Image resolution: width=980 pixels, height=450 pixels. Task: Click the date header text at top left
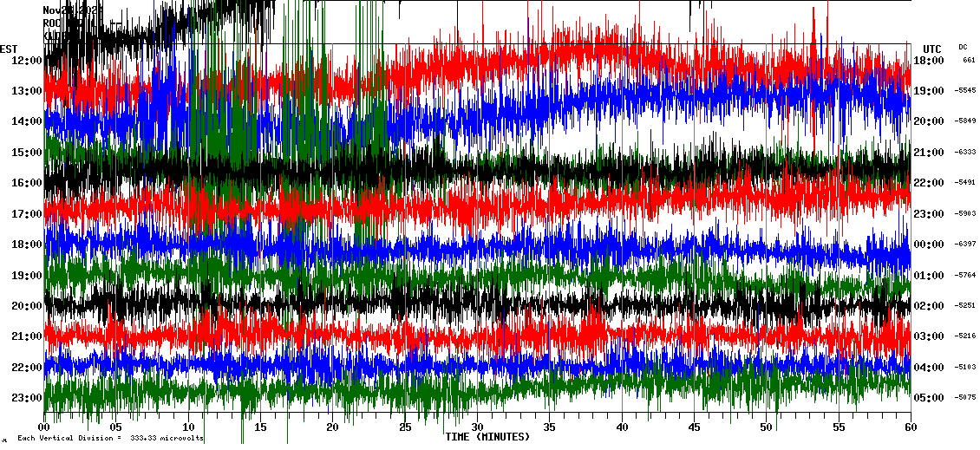(71, 10)
